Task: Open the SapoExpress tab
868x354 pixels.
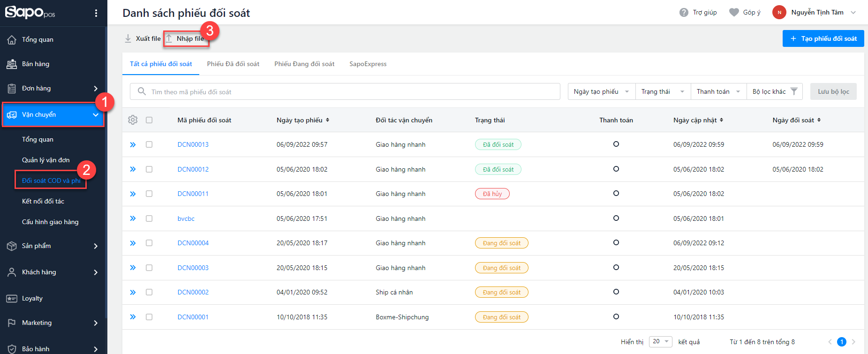Action: pyautogui.click(x=368, y=64)
